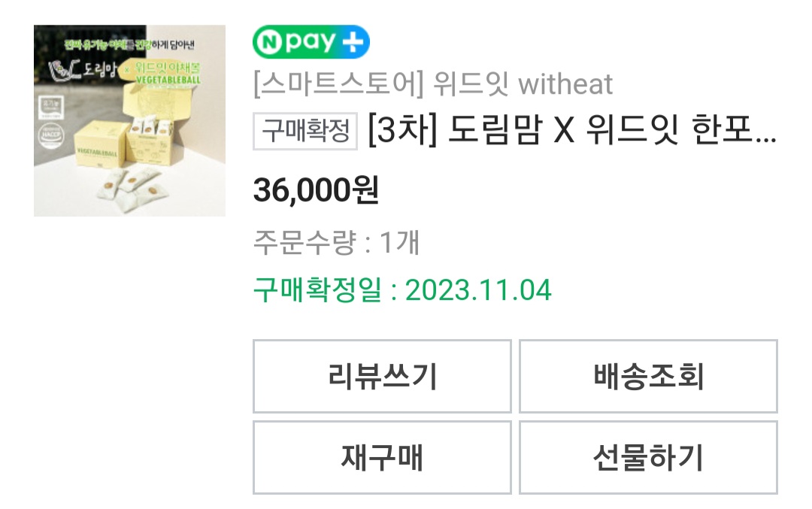The image size is (812, 509).
Task: Click the 주문수량 : 1개 text
Action: (336, 242)
